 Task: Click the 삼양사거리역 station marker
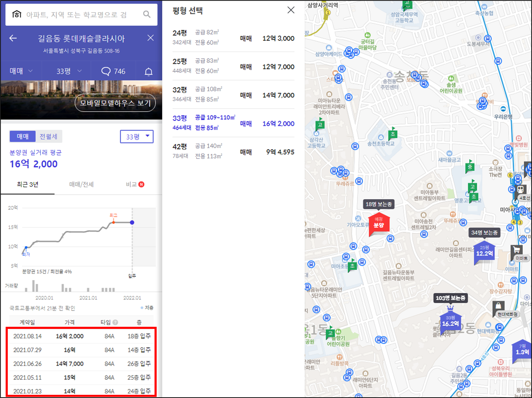(x=328, y=12)
